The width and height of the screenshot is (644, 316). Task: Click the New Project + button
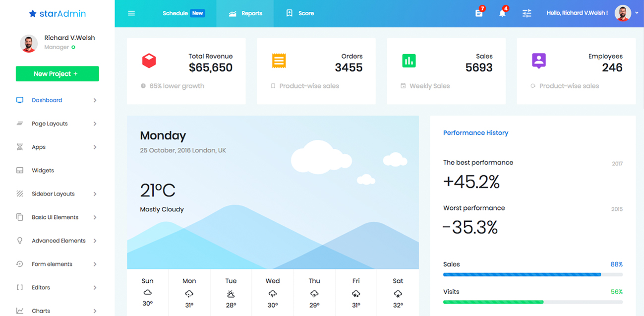click(57, 74)
